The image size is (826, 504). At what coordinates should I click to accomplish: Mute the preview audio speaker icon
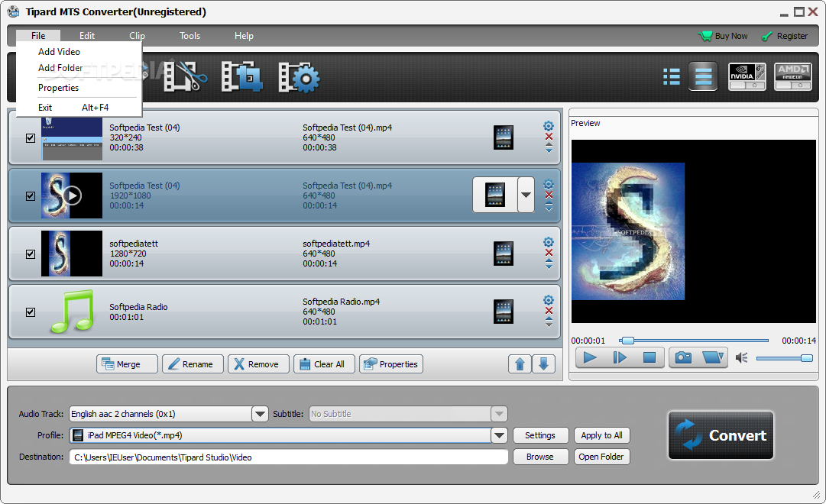(x=741, y=358)
